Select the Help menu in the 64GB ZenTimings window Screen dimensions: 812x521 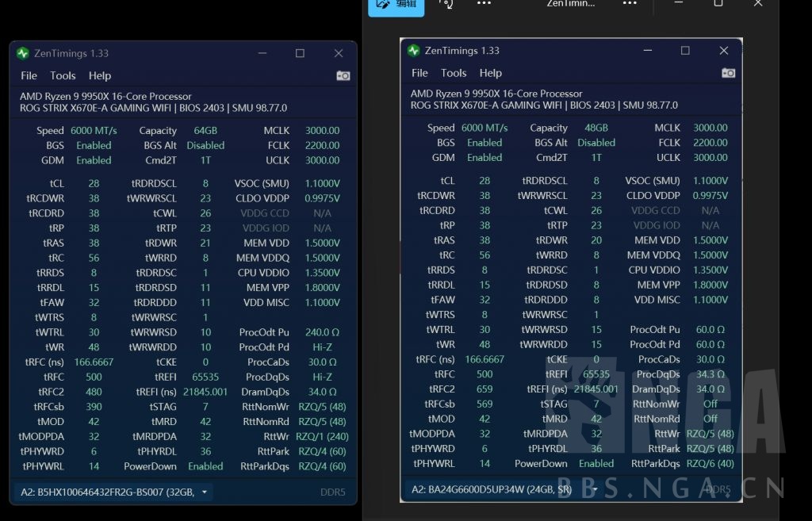click(100, 76)
